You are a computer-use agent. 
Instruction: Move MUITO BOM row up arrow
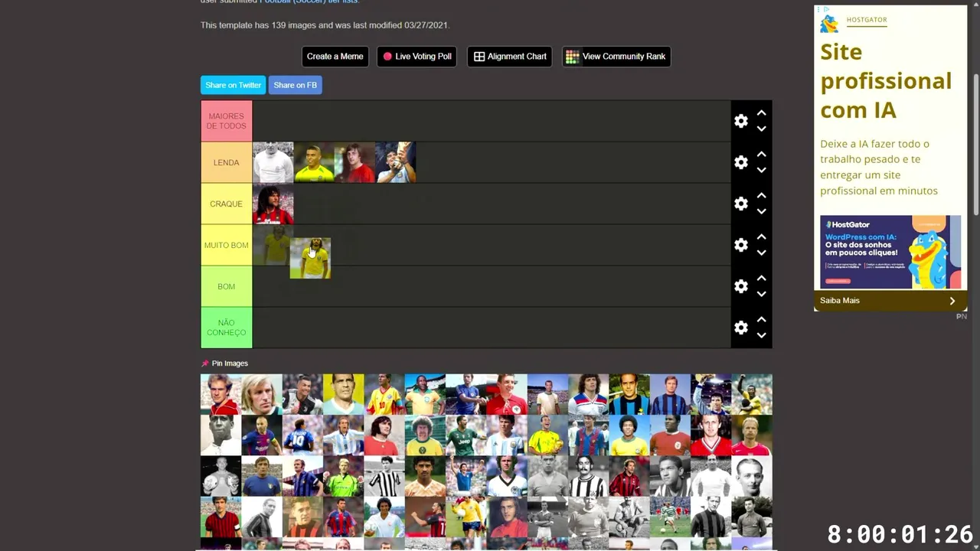coord(761,236)
